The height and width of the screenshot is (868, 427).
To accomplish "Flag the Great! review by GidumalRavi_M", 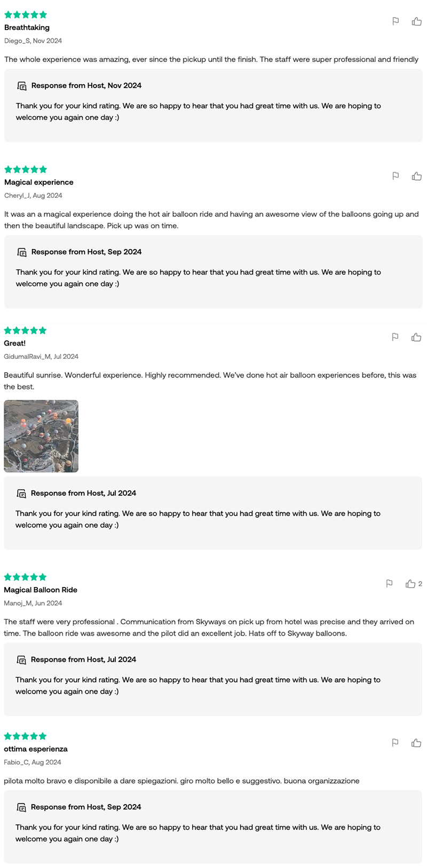I will [395, 337].
